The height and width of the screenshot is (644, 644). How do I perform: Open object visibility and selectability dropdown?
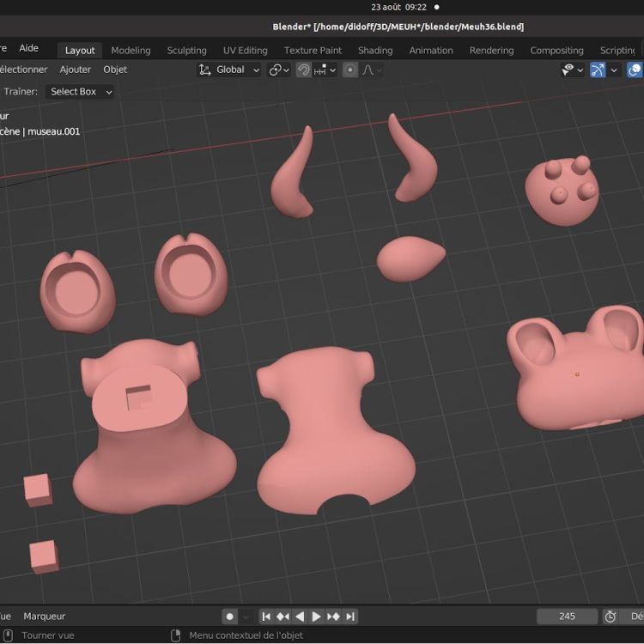click(x=572, y=70)
